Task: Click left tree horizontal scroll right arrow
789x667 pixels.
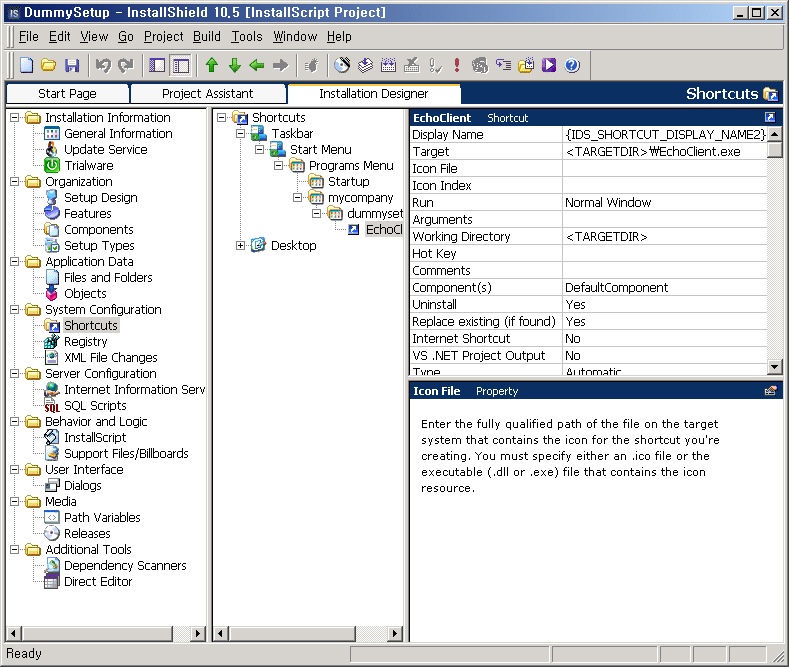Action: [x=198, y=633]
